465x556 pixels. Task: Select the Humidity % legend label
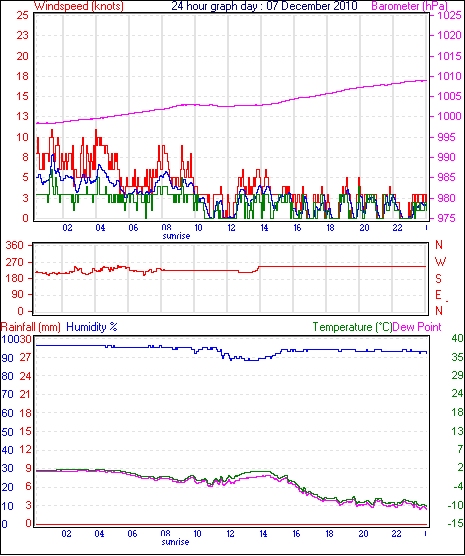point(92,327)
